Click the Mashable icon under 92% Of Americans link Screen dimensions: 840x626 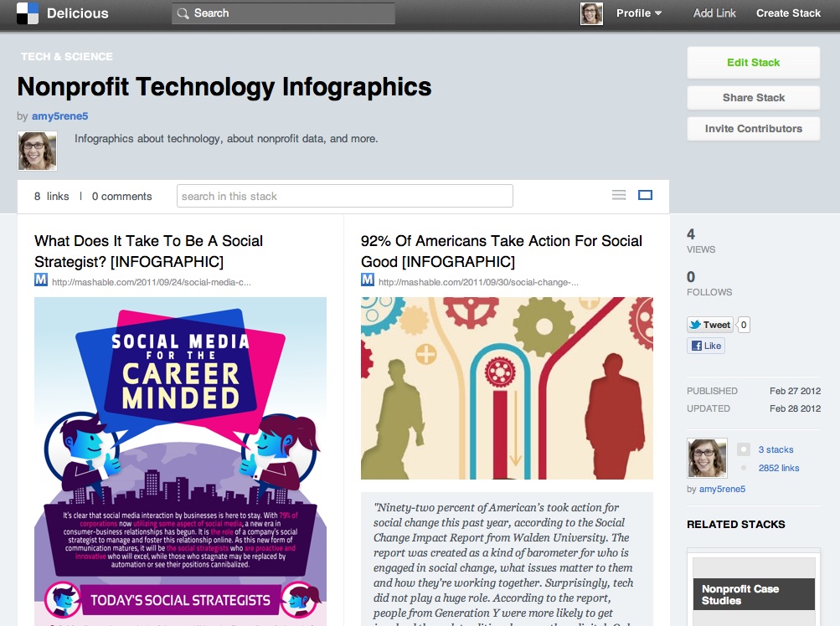click(x=368, y=280)
